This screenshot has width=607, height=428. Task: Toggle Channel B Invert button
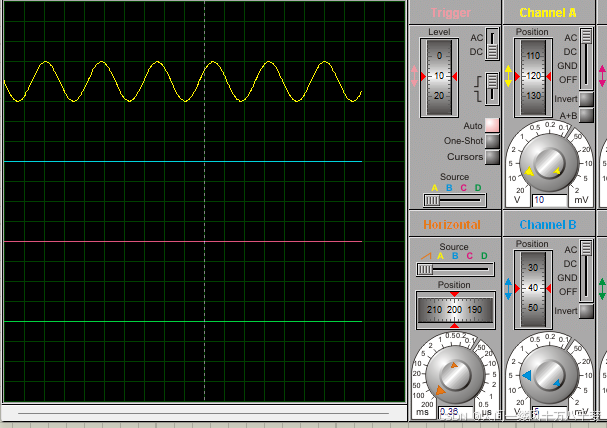586,311
